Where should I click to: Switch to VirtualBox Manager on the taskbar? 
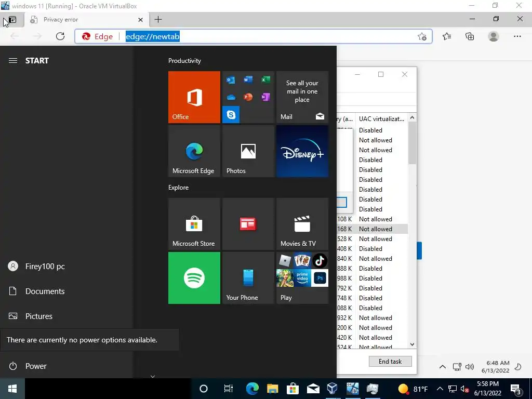click(332, 389)
